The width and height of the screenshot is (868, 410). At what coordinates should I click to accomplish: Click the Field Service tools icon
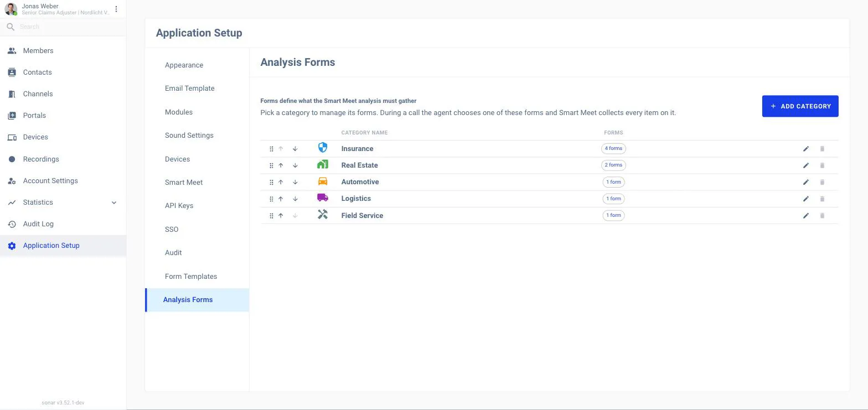(x=323, y=214)
